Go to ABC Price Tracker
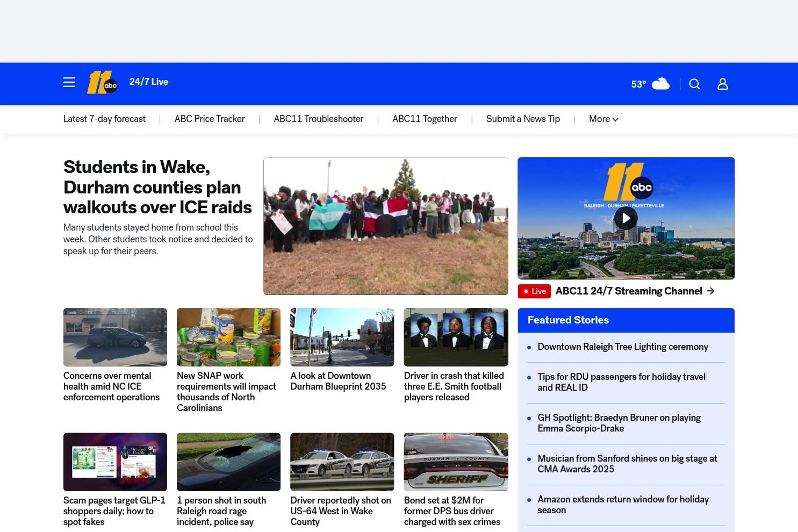 click(x=210, y=119)
